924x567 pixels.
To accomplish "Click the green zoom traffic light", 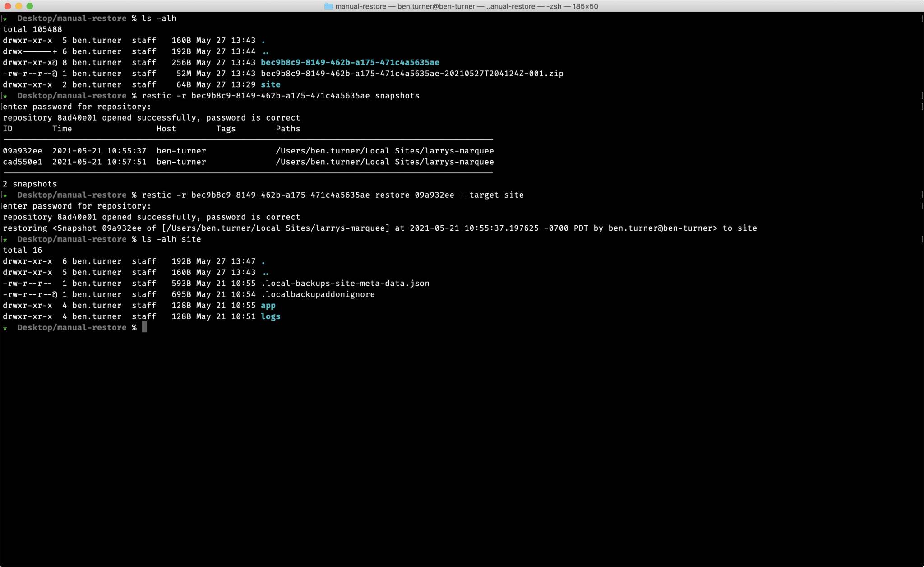I will [x=30, y=6].
